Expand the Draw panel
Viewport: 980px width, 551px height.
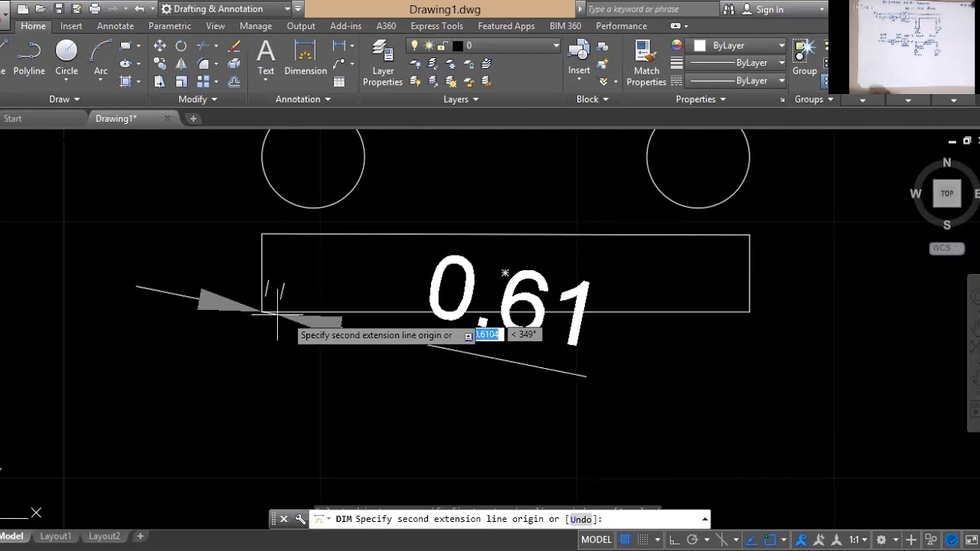(x=64, y=99)
